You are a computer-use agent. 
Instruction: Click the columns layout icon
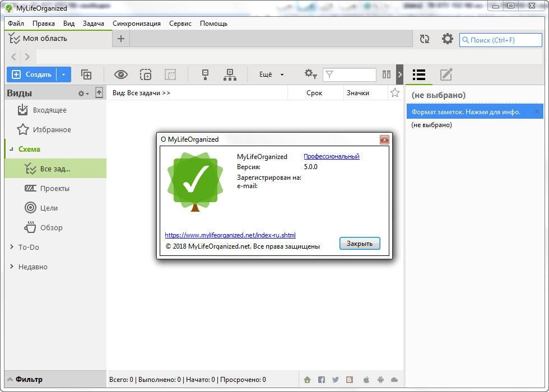pos(387,74)
